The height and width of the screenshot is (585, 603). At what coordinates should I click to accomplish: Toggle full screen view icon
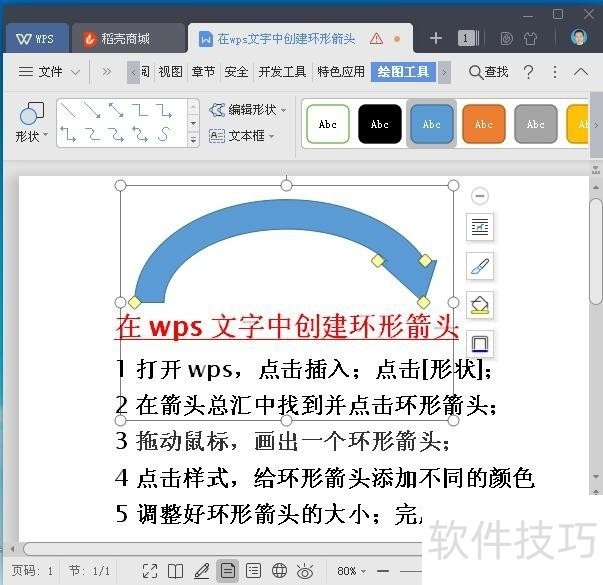[150, 571]
